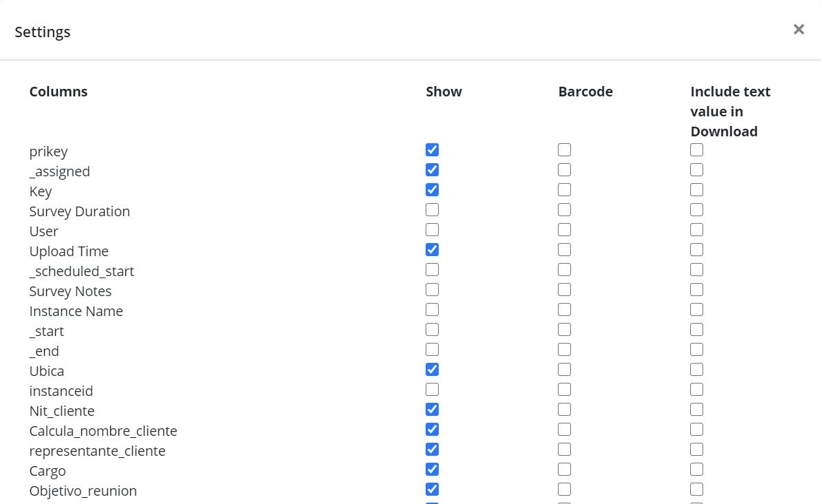
Task: Turn on Show for instanceid
Action: pyautogui.click(x=432, y=390)
